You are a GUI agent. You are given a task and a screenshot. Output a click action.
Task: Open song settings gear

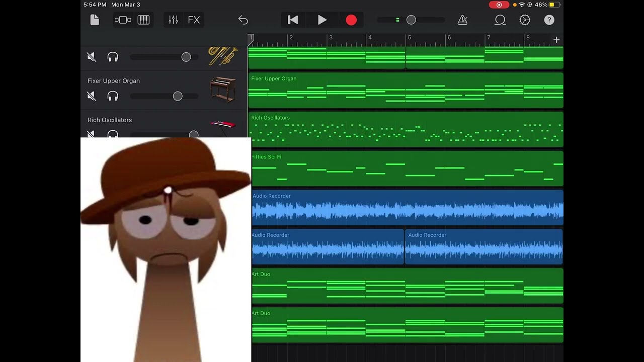pos(525,20)
